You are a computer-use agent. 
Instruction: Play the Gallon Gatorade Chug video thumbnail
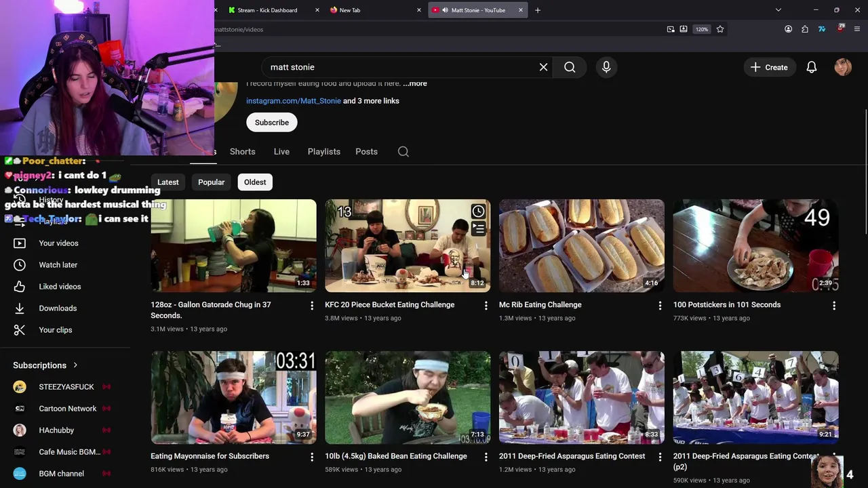233,245
